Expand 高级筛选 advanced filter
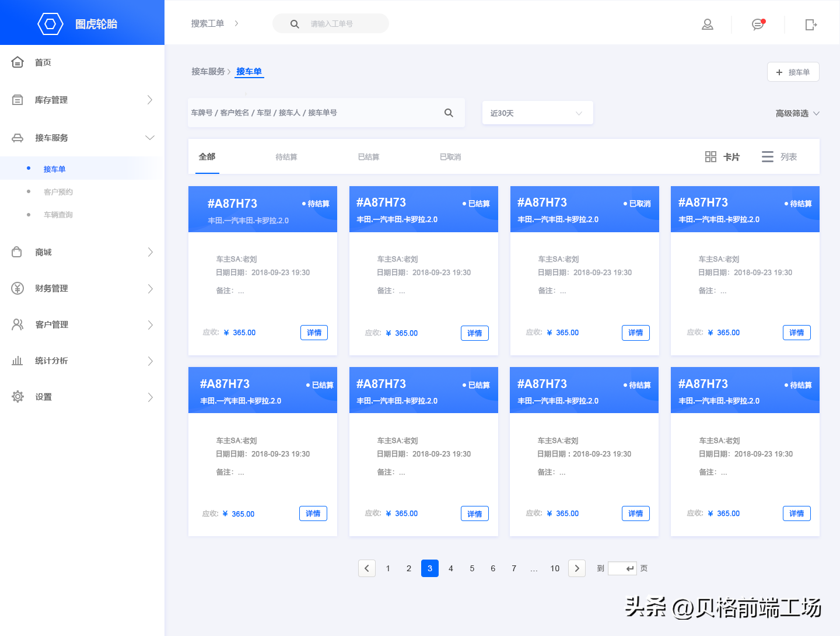Viewport: 840px width, 636px height. (x=797, y=113)
